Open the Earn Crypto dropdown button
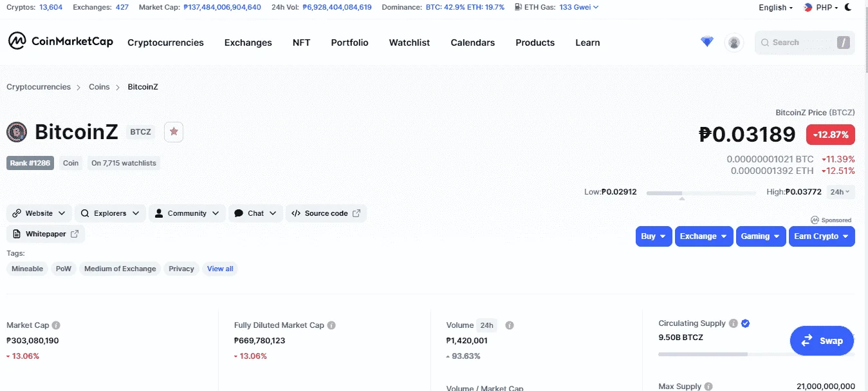 (x=822, y=236)
